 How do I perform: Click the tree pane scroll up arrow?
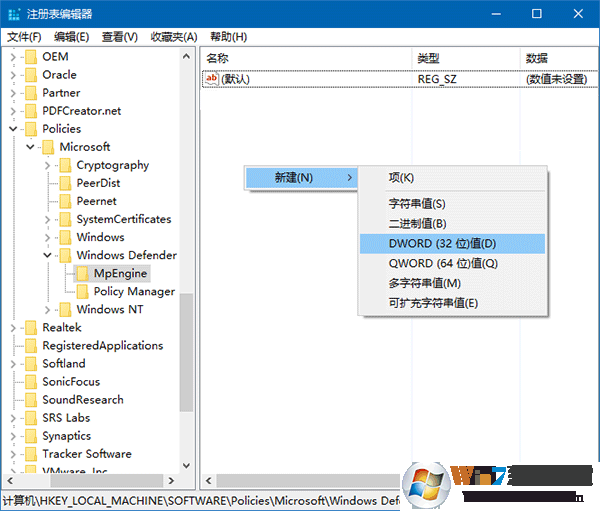coord(186,57)
